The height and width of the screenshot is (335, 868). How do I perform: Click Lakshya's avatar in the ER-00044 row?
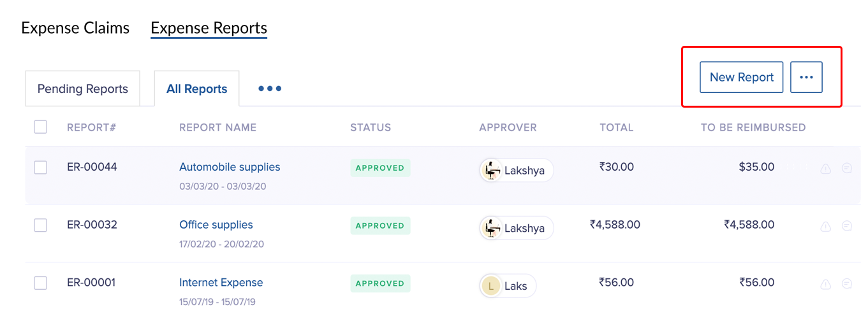click(x=492, y=171)
